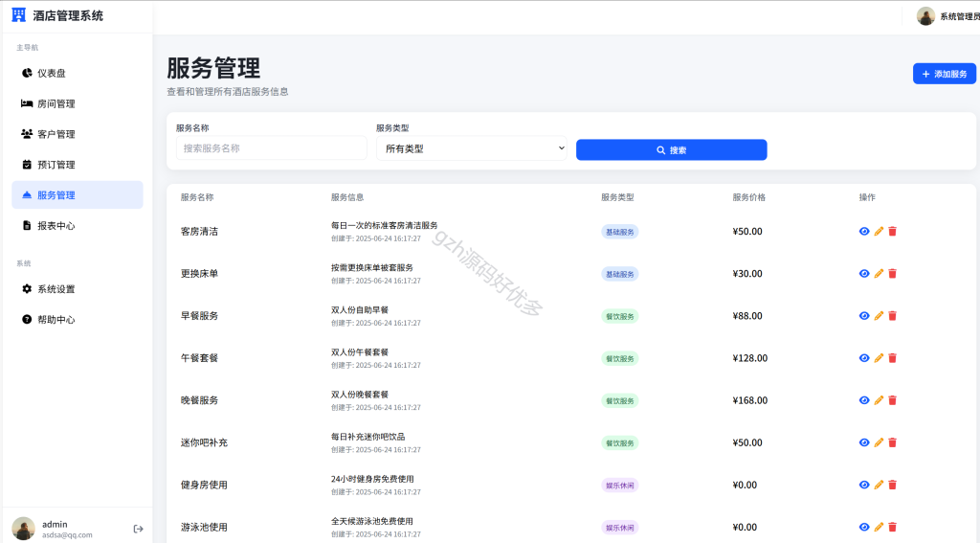The image size is (980, 543).
Task: Click the admin avatar at sidebar bottom
Action: pos(23,529)
